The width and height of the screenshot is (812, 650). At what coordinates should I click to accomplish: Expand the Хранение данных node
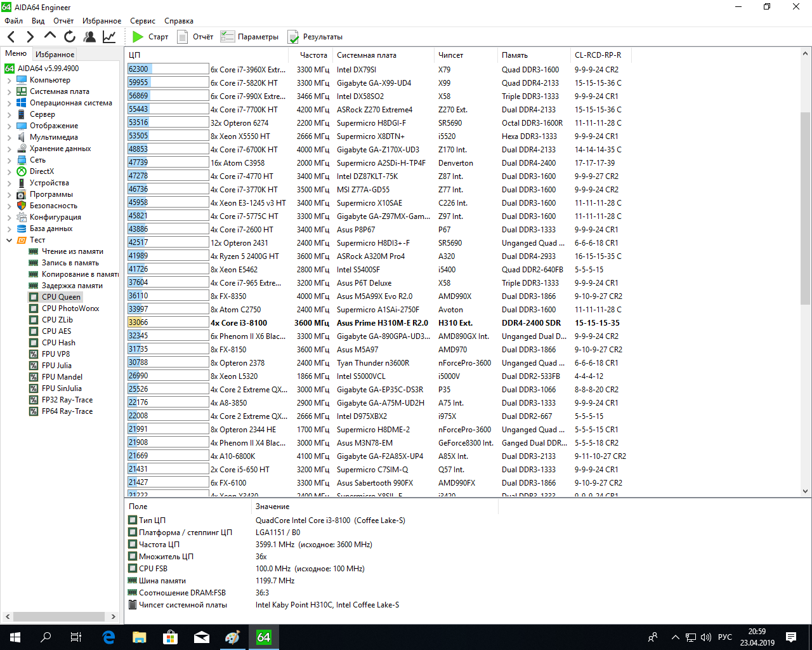pos(9,149)
